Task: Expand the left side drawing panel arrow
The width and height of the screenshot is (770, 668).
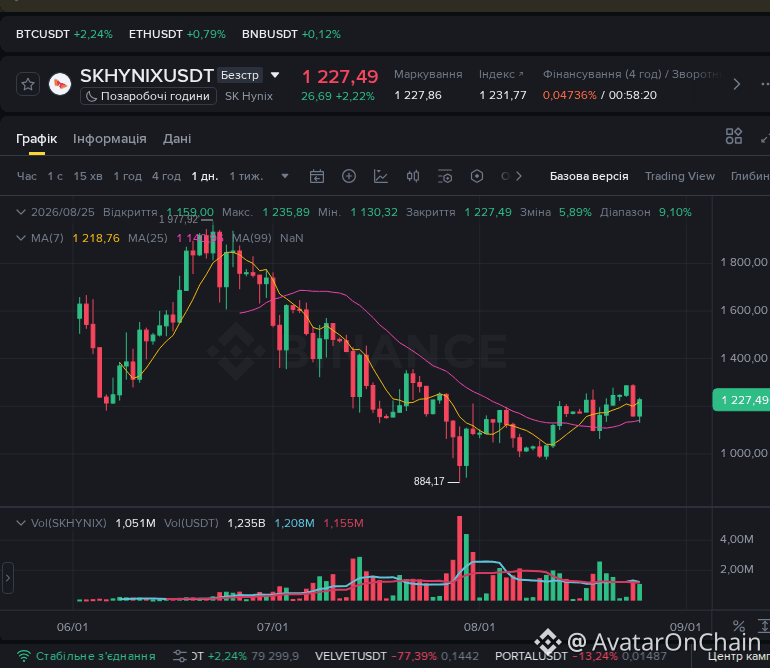Action: click(x=7, y=578)
